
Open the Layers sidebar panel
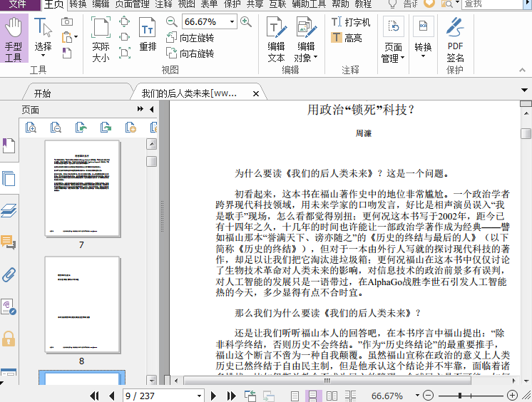point(9,210)
